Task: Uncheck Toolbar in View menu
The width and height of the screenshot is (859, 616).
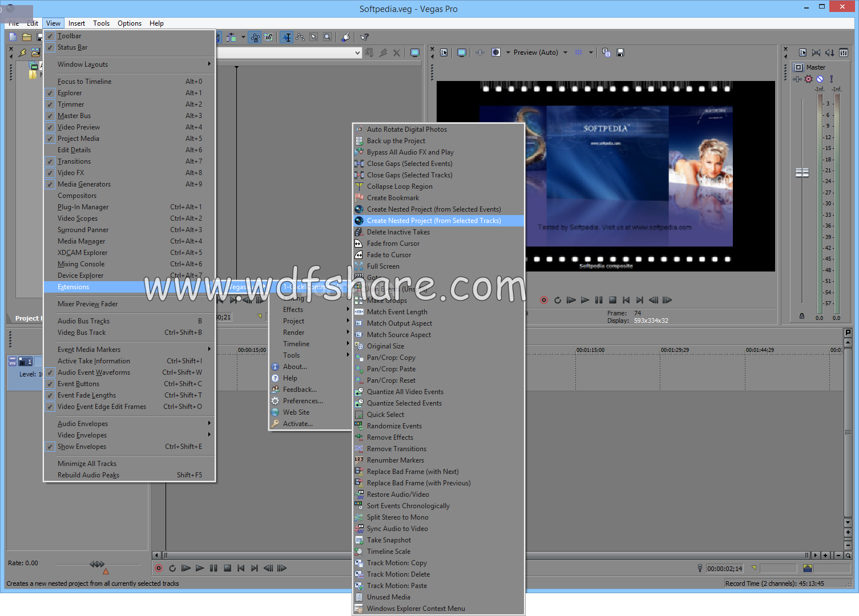Action: click(x=130, y=36)
